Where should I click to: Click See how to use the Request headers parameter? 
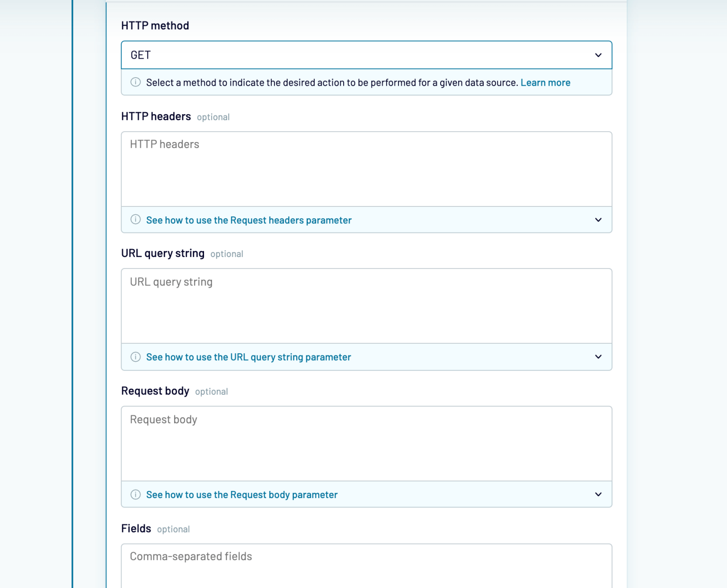249,220
